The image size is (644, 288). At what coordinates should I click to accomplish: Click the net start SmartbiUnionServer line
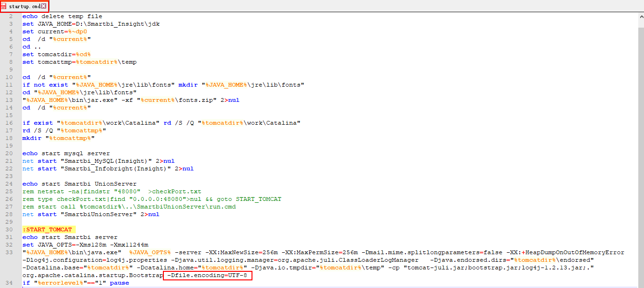tap(91, 214)
